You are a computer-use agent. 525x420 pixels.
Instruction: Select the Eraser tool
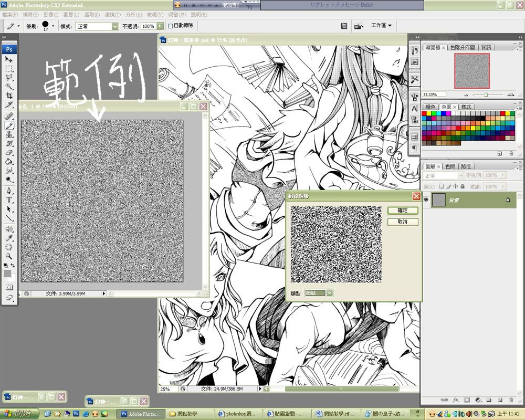click(x=9, y=152)
